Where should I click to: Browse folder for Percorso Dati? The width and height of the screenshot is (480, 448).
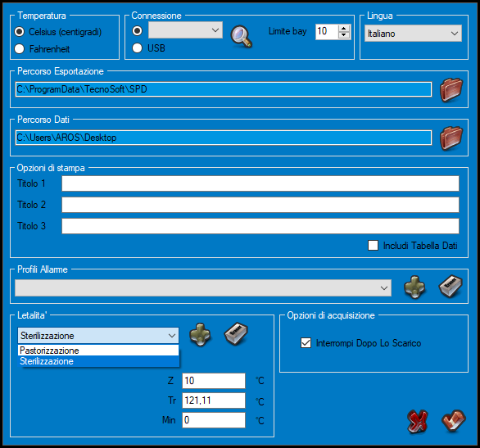(451, 138)
